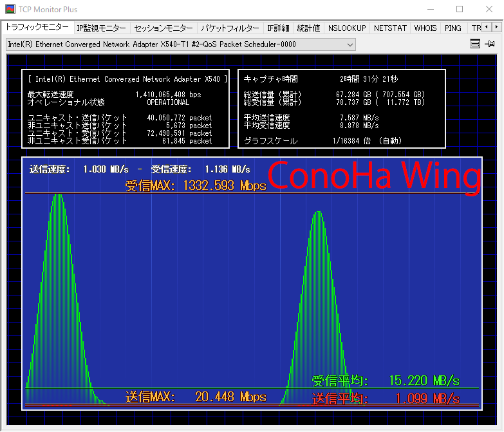Select the パケットフィルター tab
This screenshot has width=504, height=432.
230,28
